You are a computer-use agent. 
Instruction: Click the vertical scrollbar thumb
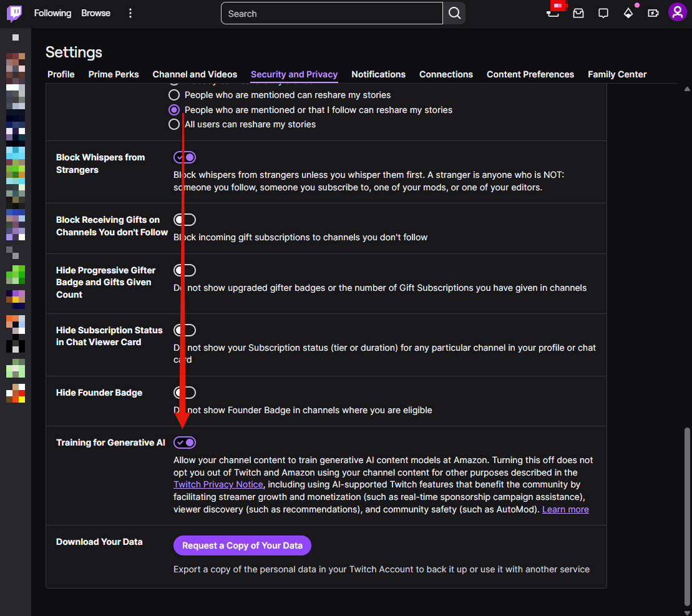click(x=687, y=518)
